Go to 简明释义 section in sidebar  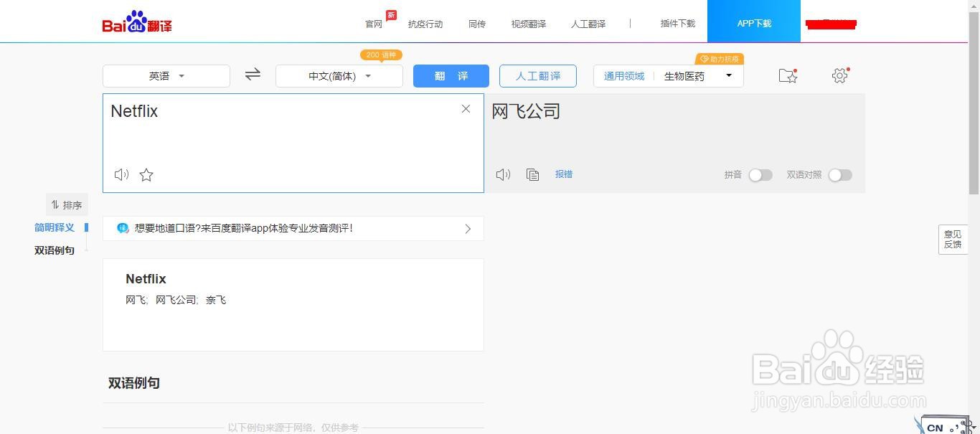(x=55, y=227)
